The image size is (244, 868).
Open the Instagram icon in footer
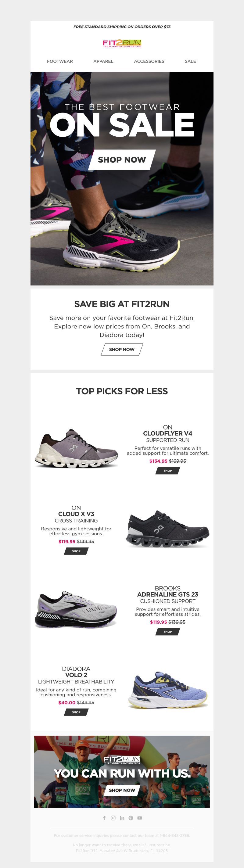(113, 818)
